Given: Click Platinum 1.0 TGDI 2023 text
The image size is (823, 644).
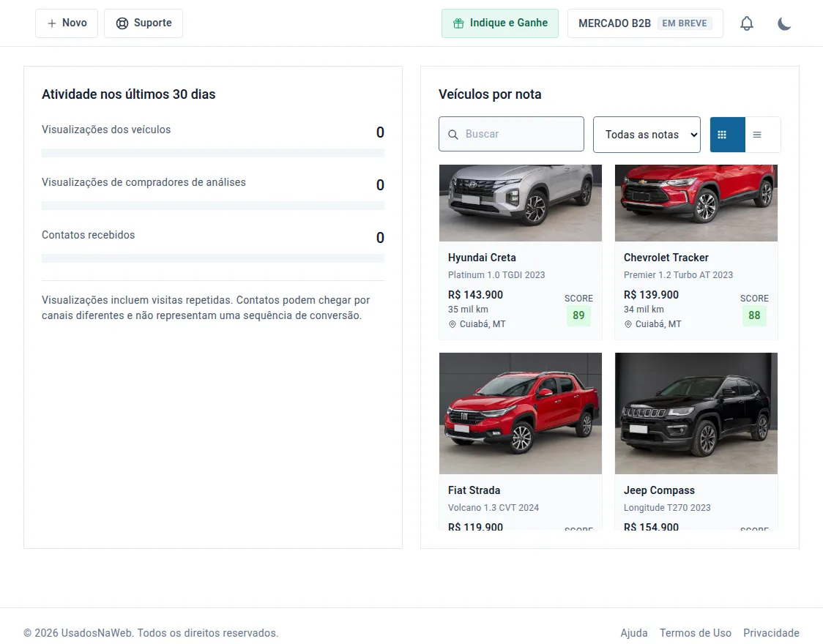Looking at the screenshot, I should tap(496, 275).
